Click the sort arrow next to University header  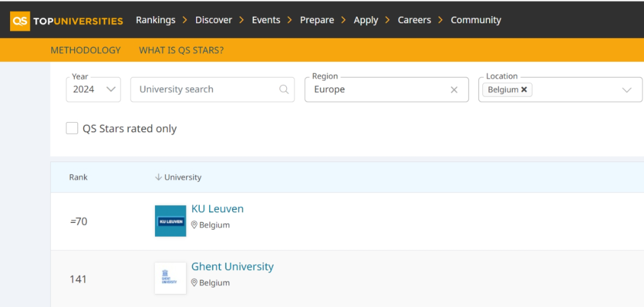[x=158, y=177]
